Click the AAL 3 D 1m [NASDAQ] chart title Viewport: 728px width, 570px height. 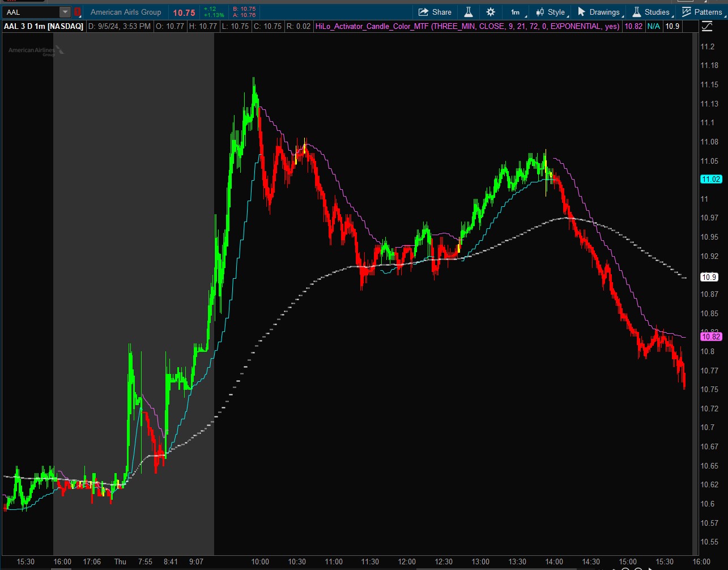[x=44, y=26]
